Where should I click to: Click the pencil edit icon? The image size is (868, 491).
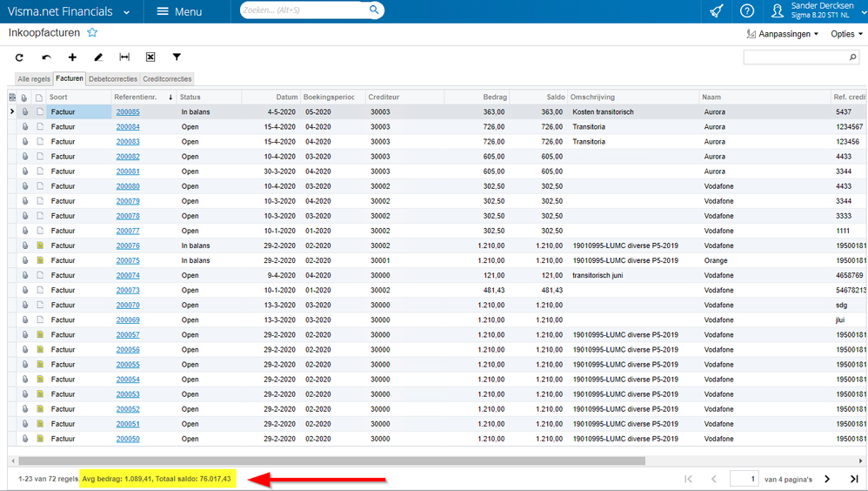(98, 57)
